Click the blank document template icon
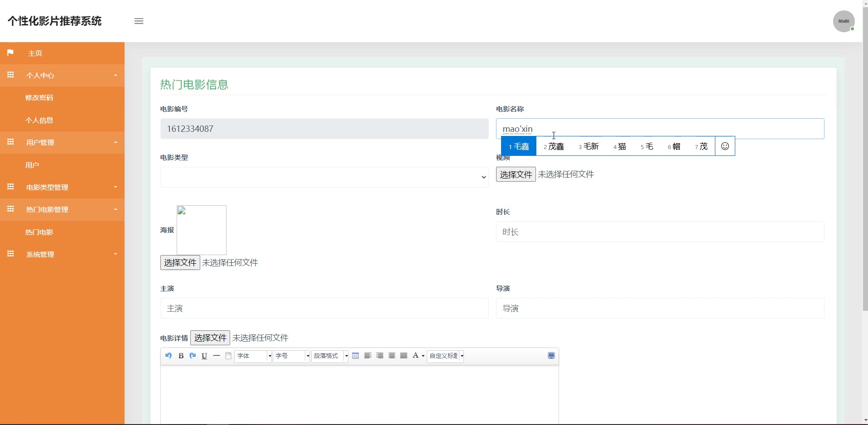Image resolution: width=868 pixels, height=425 pixels. [228, 356]
